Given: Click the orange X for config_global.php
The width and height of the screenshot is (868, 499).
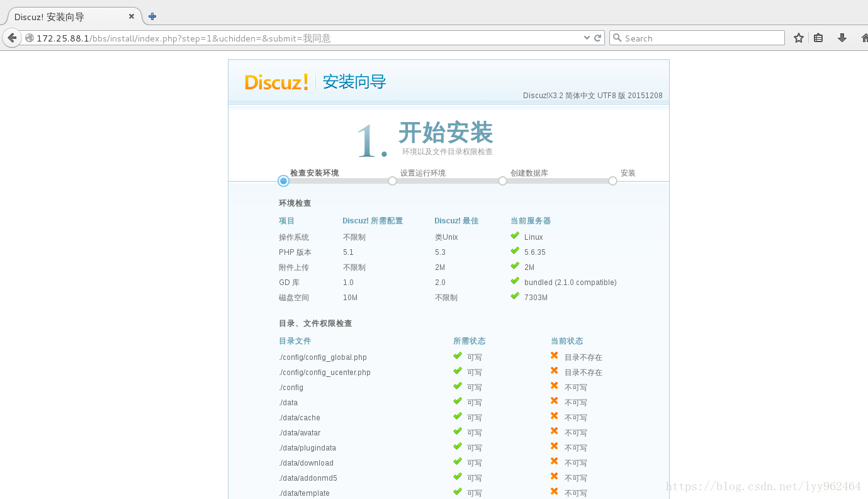Looking at the screenshot, I should pyautogui.click(x=555, y=356).
